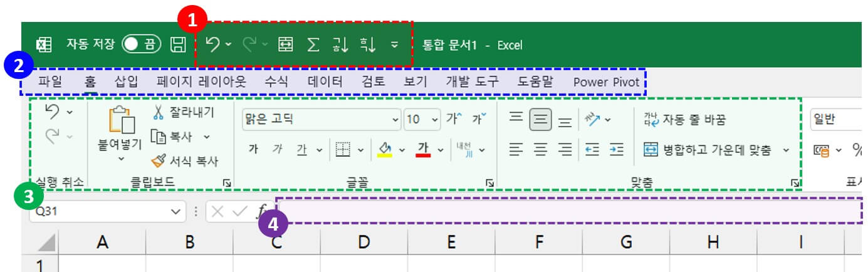Open the ribbon Undo dropdown arrow
This screenshot has width=868, height=272.
pos(69,112)
